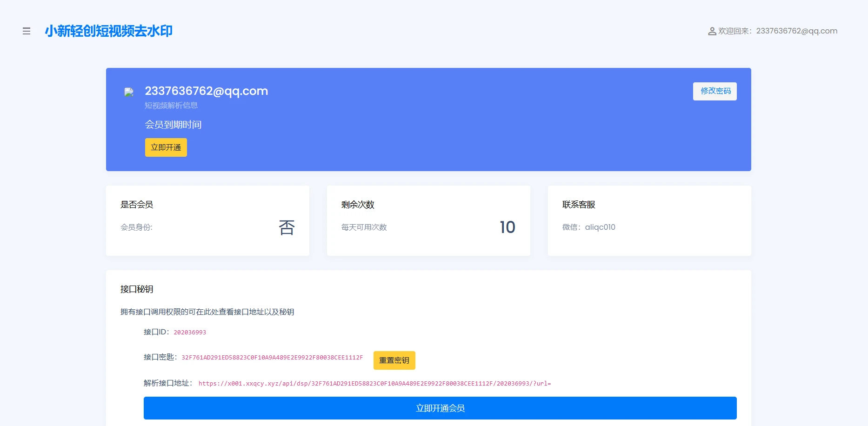Image resolution: width=868 pixels, height=426 pixels.
Task: Click the yellow 立即开通 button
Action: (x=166, y=147)
